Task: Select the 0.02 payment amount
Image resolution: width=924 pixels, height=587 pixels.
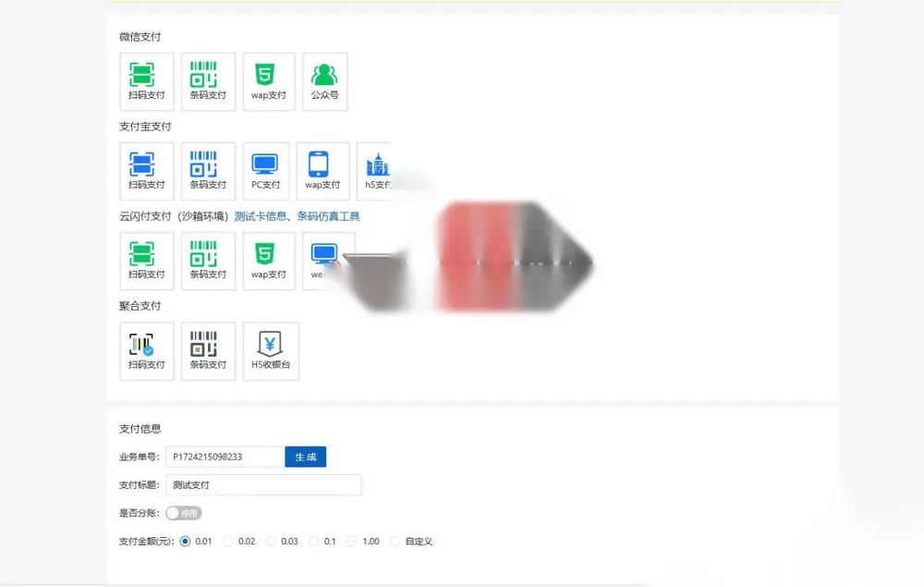Action: click(x=228, y=541)
